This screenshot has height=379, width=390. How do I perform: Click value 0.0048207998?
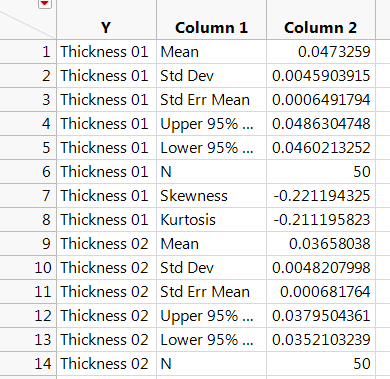click(321, 268)
